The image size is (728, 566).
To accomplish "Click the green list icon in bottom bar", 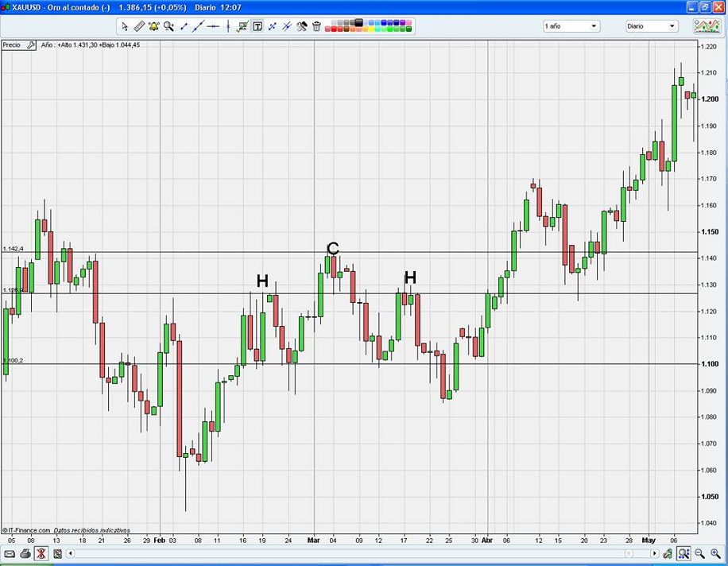I will [x=57, y=553].
